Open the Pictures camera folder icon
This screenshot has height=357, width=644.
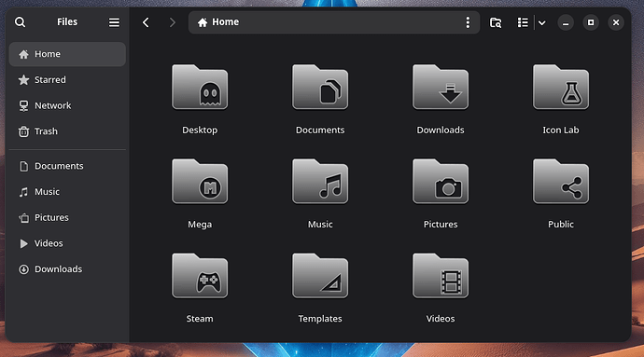pyautogui.click(x=441, y=182)
